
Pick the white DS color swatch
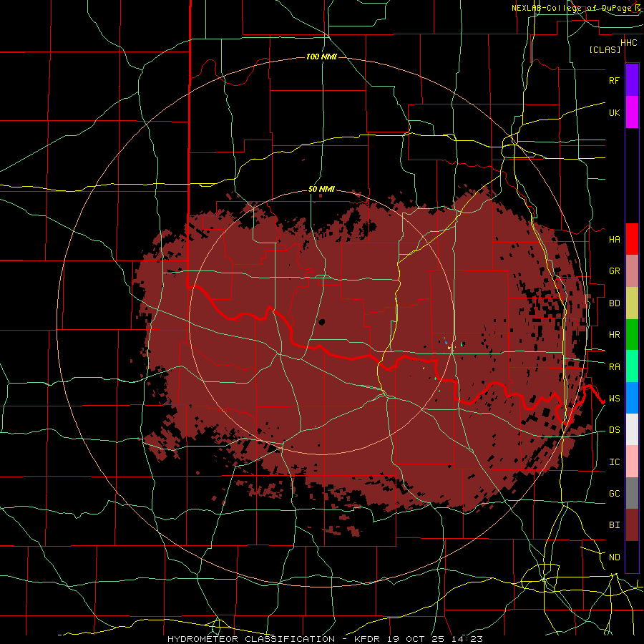(x=632, y=429)
